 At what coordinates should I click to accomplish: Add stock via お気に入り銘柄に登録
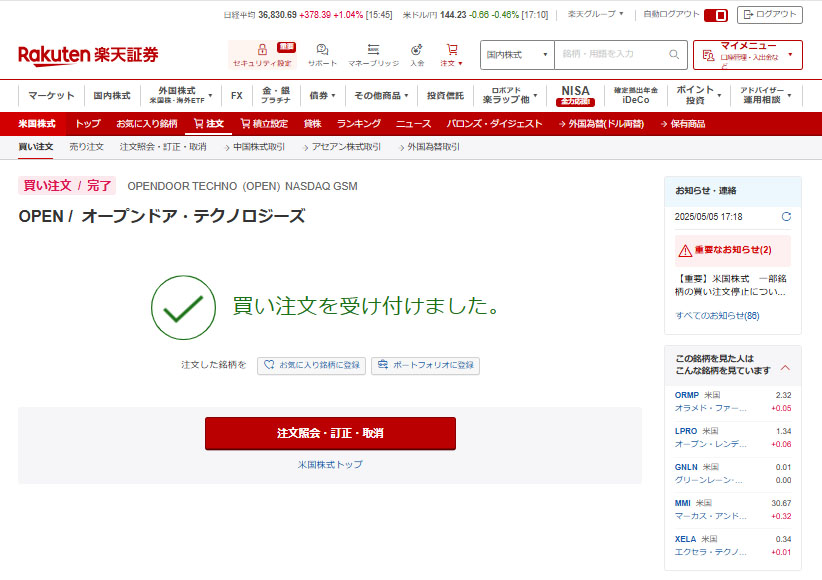311,366
